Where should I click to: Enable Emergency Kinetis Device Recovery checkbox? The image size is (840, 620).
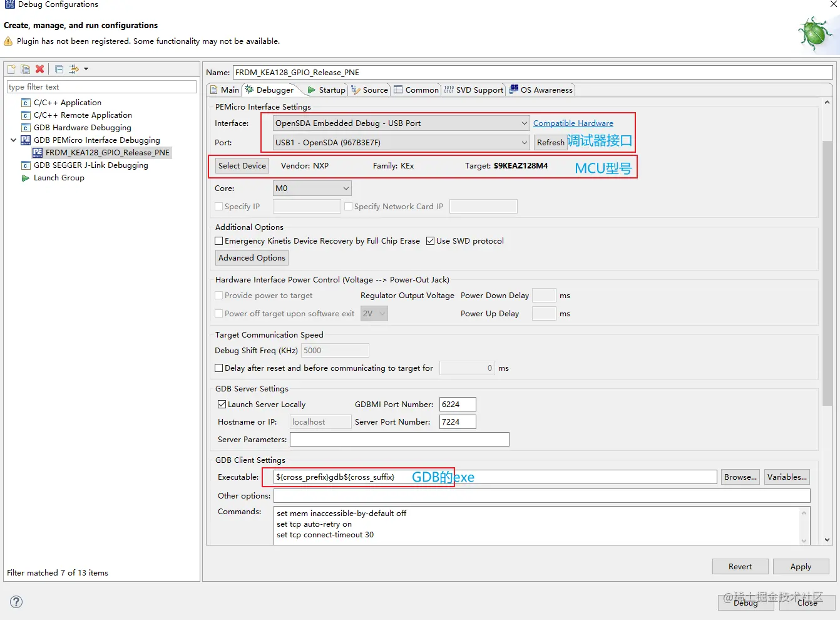pos(219,241)
